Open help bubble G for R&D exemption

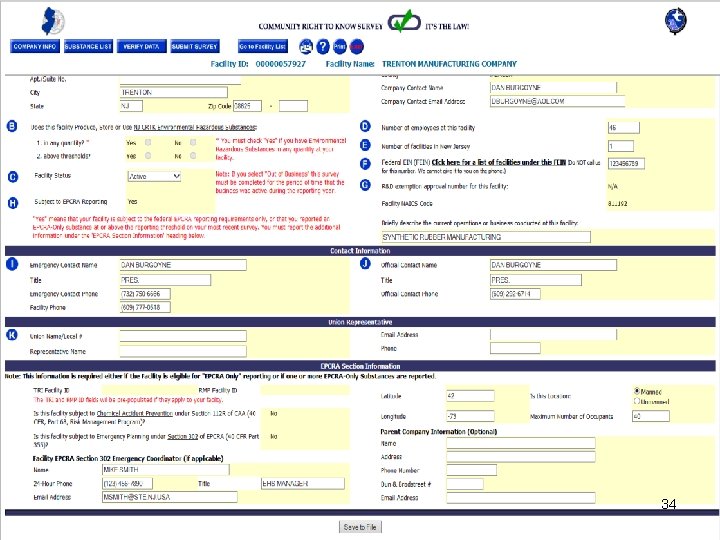(365, 185)
